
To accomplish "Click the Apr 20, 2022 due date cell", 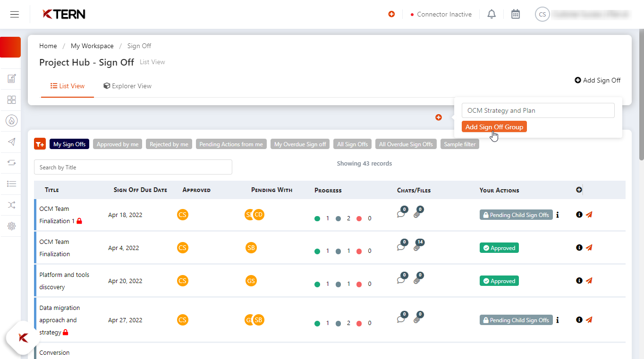I will tap(125, 281).
